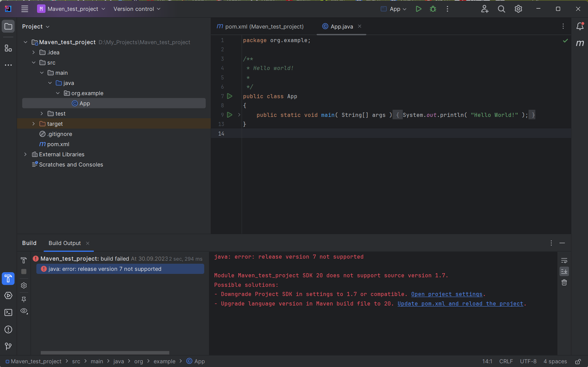
Task: Run the App configuration with the green play button
Action: pyautogui.click(x=418, y=9)
